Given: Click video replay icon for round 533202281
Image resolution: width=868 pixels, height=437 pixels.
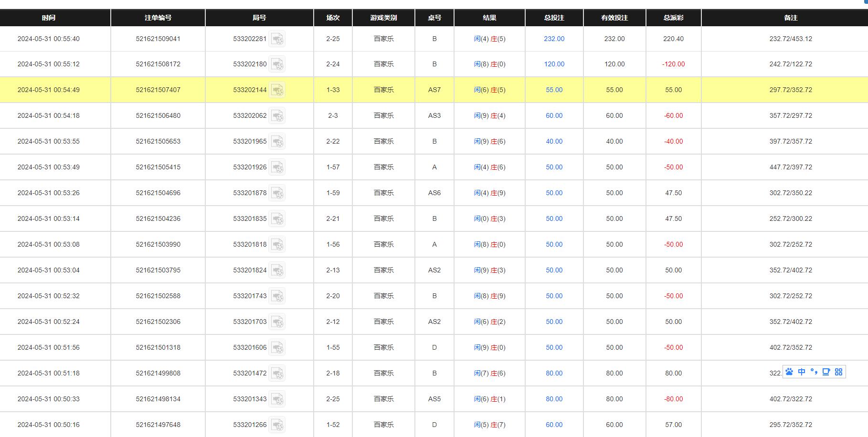Looking at the screenshot, I should (x=277, y=39).
